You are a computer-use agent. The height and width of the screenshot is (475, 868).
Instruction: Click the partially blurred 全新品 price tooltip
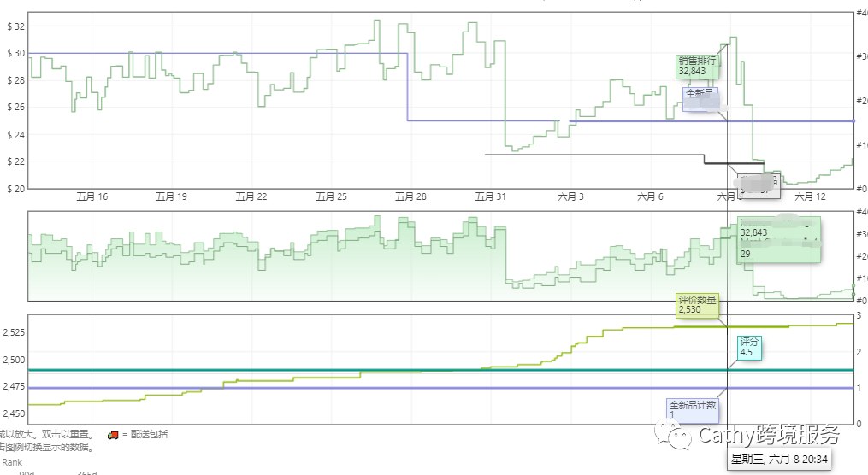701,99
